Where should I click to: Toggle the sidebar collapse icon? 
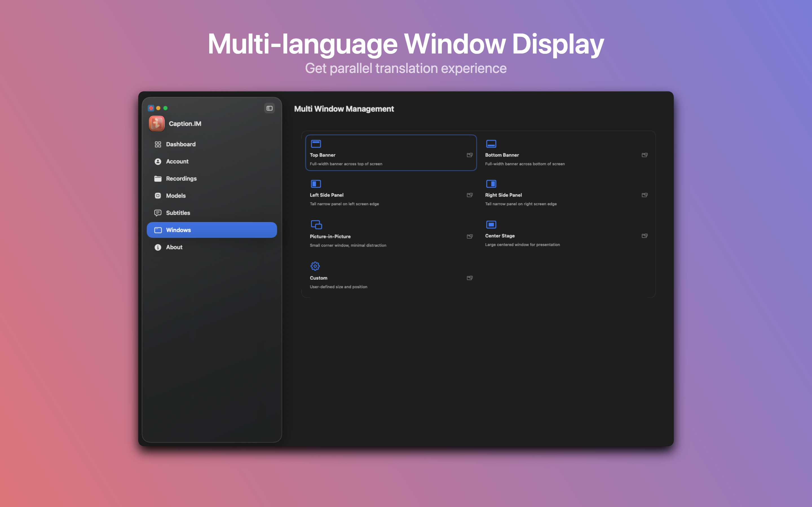tap(269, 108)
